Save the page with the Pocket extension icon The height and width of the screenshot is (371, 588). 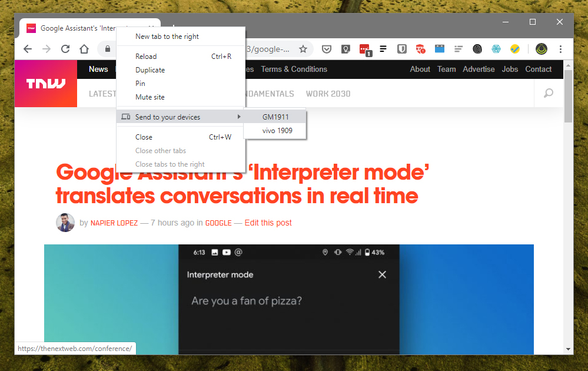(x=327, y=49)
